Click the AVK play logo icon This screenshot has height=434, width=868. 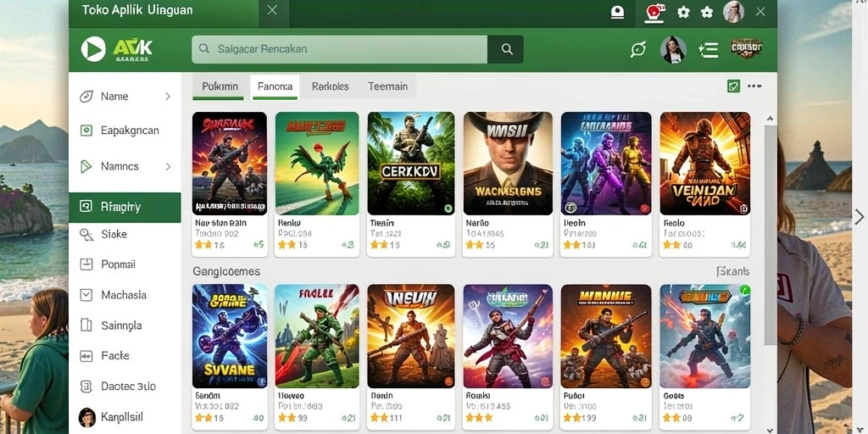(x=93, y=49)
